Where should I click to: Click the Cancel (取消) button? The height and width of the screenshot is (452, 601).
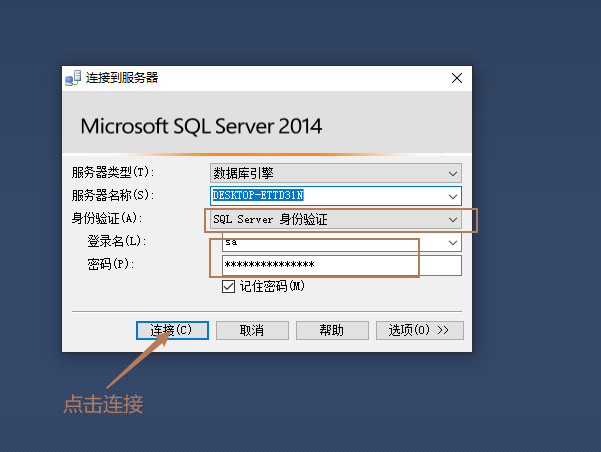[252, 330]
